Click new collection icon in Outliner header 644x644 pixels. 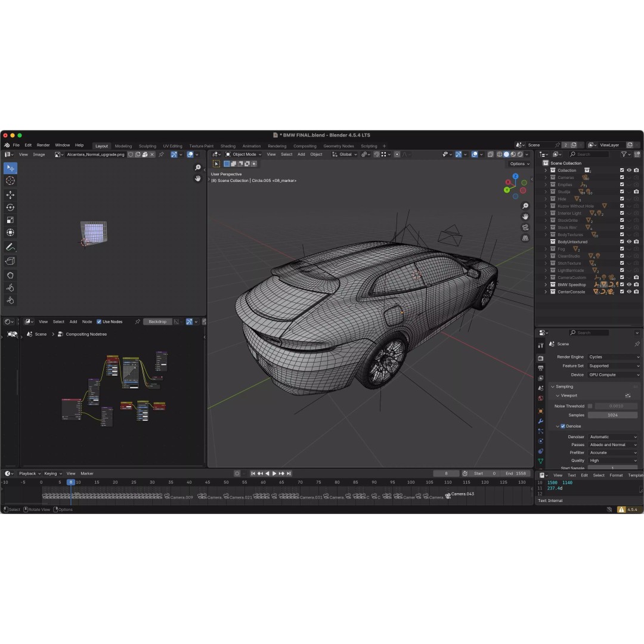(x=637, y=154)
